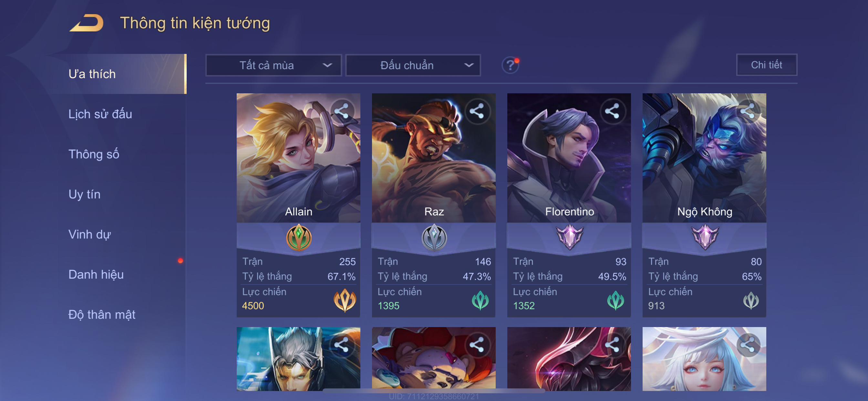Image resolution: width=868 pixels, height=401 pixels.
Task: Switch to the Danh hiệu tab
Action: point(96,274)
